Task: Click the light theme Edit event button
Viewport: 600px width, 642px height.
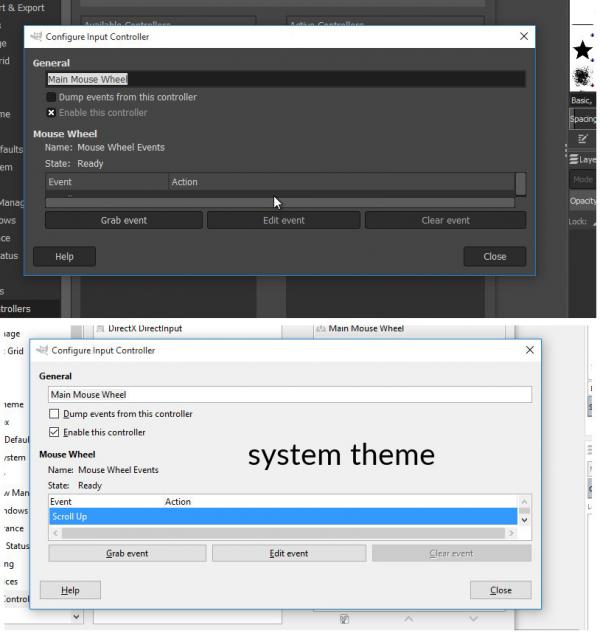Action: pos(289,554)
